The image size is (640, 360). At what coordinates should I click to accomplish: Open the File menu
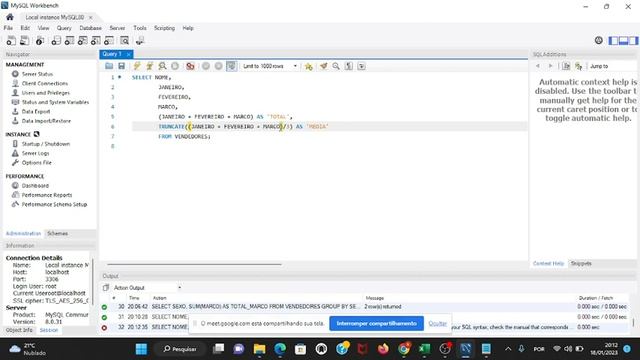pyautogui.click(x=8, y=28)
